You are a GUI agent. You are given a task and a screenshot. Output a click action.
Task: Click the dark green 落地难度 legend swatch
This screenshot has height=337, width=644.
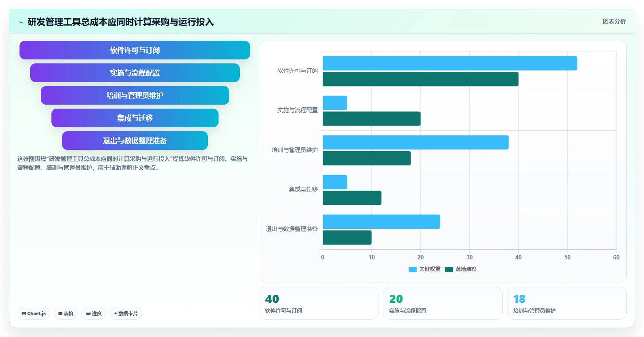[449, 269]
